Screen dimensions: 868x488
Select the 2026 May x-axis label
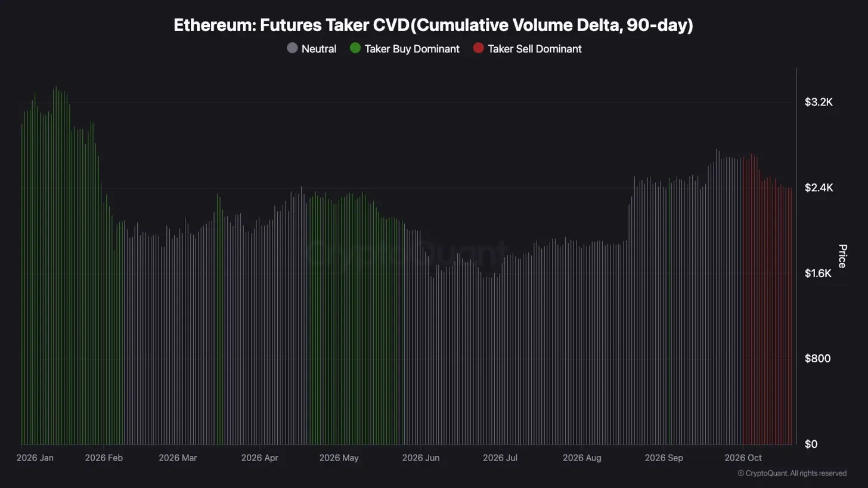click(x=339, y=458)
